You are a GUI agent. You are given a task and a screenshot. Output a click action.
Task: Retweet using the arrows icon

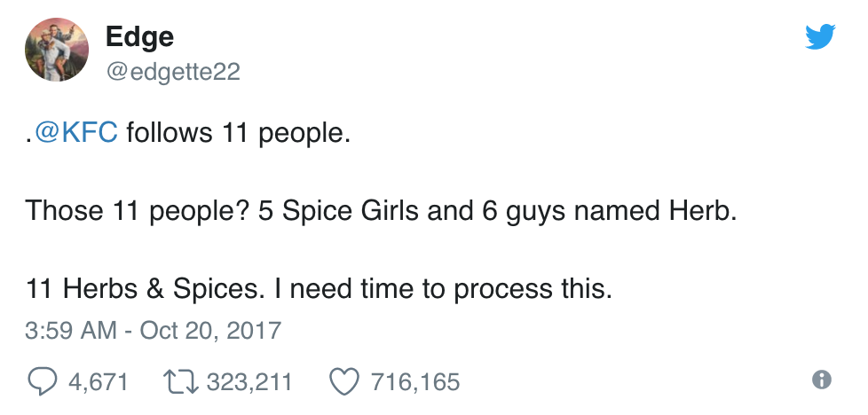coord(184,381)
